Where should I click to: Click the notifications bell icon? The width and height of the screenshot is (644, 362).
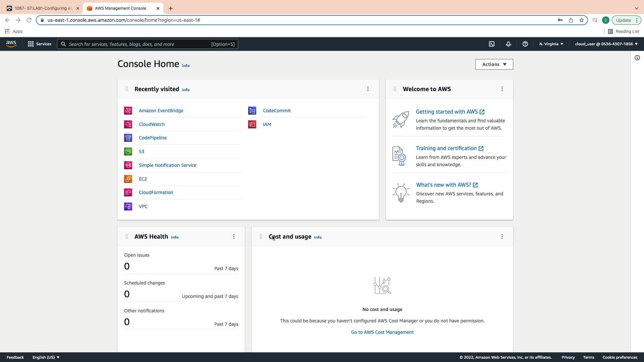508,44
